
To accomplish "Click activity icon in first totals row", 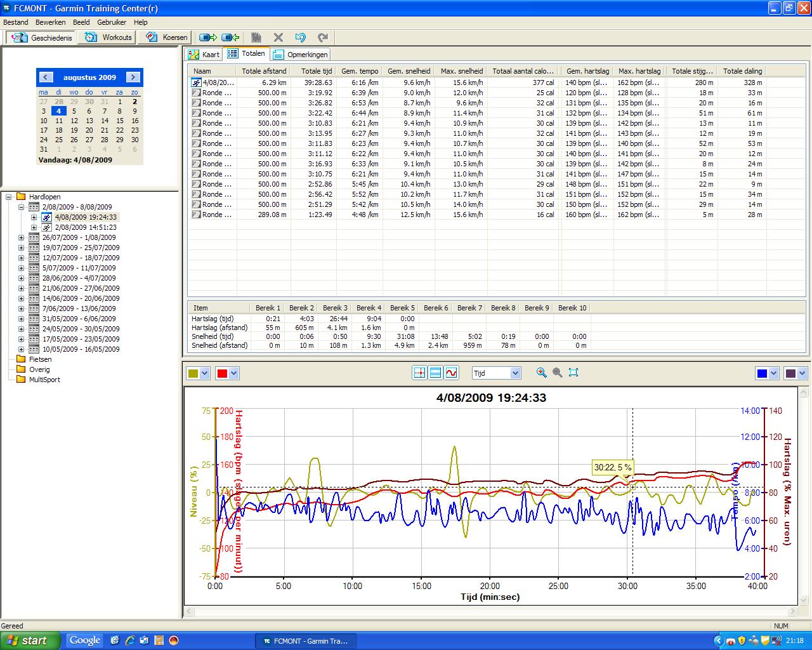I will point(197,83).
